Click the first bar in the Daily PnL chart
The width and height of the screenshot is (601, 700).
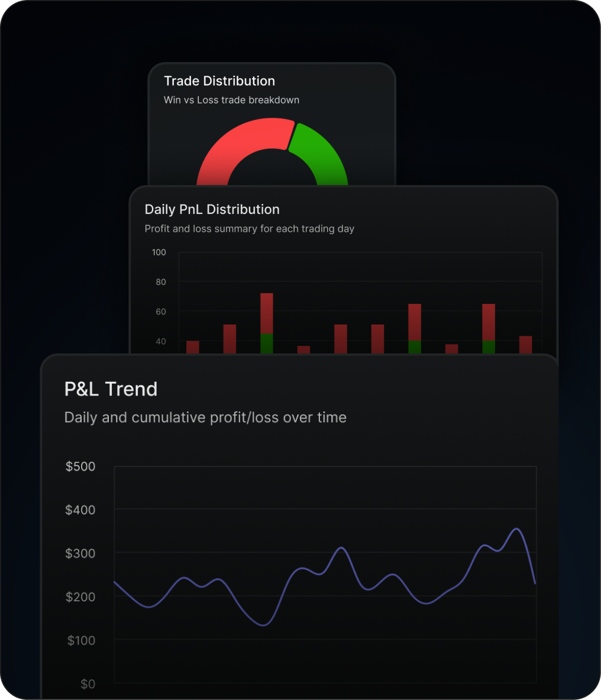pyautogui.click(x=193, y=348)
